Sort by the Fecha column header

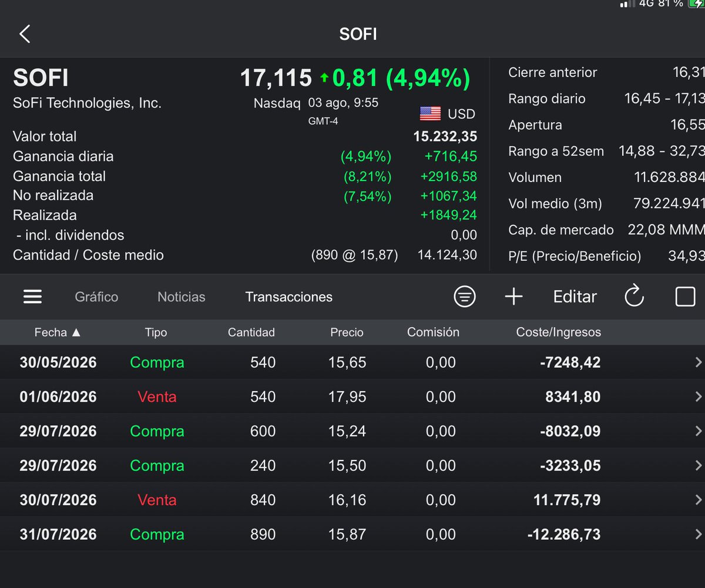[58, 332]
